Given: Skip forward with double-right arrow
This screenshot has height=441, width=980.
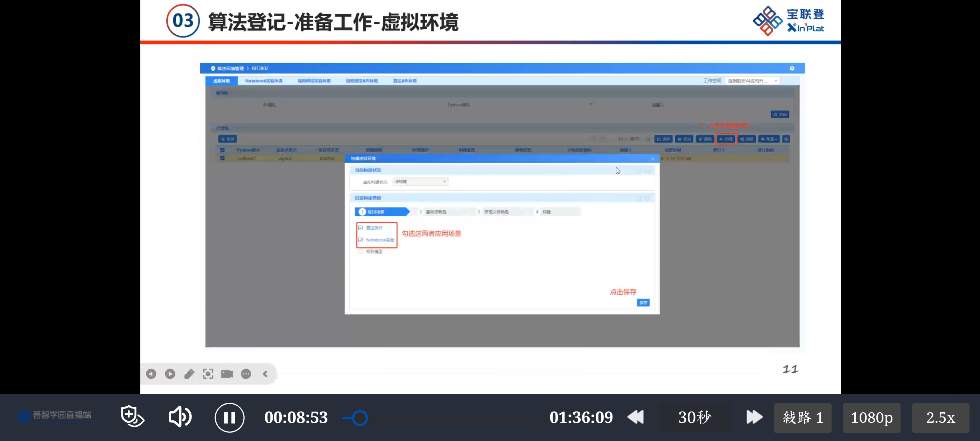Looking at the screenshot, I should point(754,417).
